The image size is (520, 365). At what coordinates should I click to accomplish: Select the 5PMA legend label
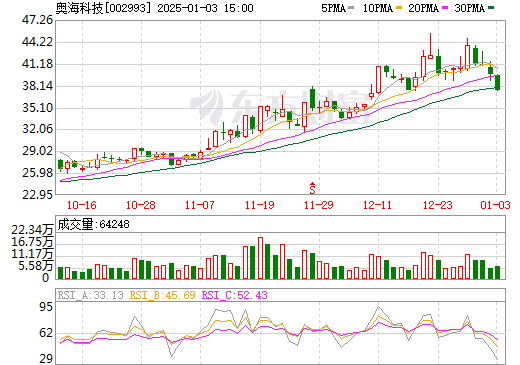pos(333,8)
